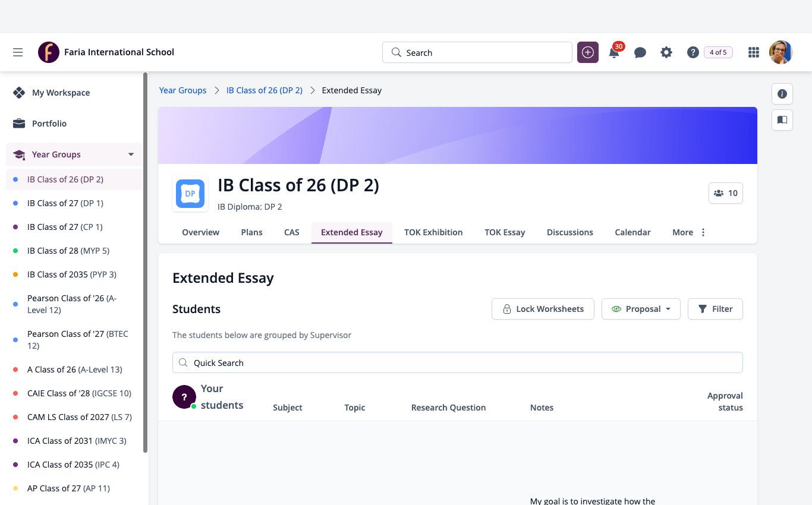Switch to the TOK Exhibition tab
Screen dimensions: 812x505
coord(433,232)
